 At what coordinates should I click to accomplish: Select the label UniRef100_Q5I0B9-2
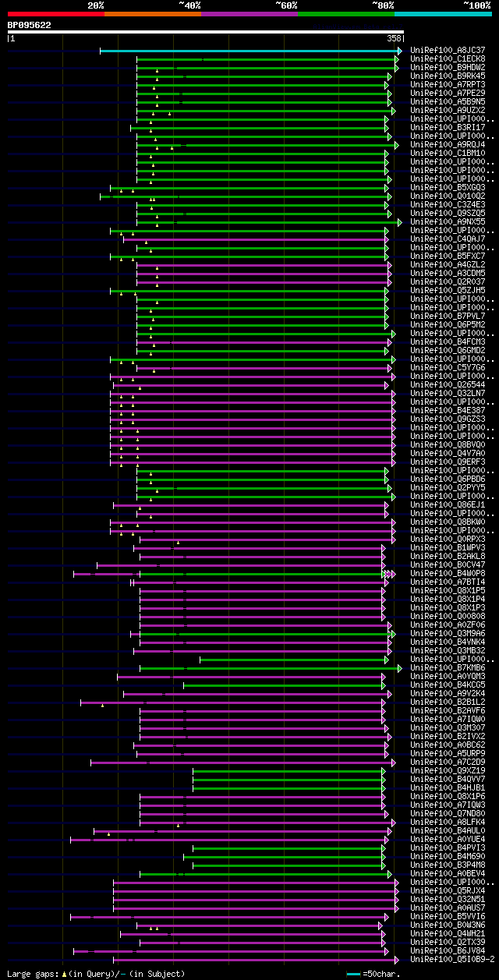452,959
